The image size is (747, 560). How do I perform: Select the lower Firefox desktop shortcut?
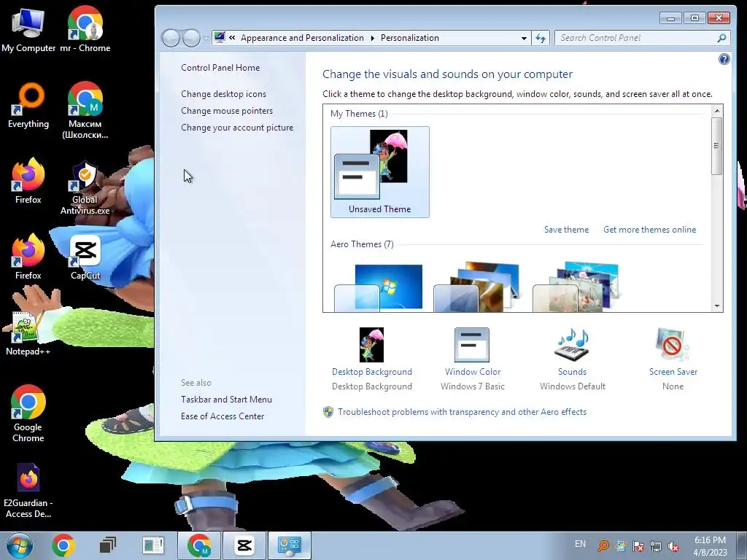point(28,256)
